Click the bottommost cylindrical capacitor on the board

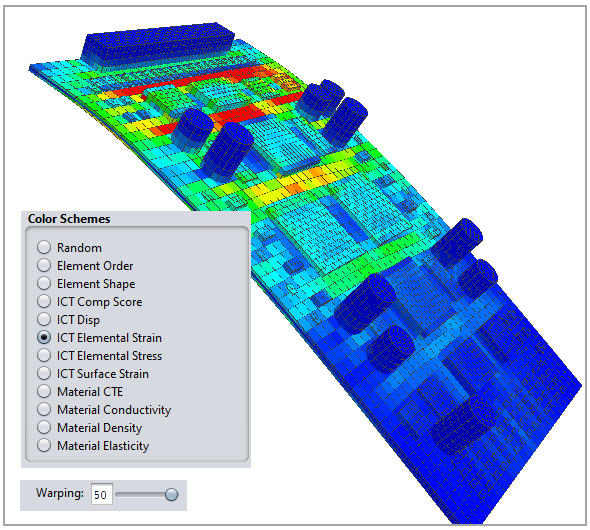(463, 425)
